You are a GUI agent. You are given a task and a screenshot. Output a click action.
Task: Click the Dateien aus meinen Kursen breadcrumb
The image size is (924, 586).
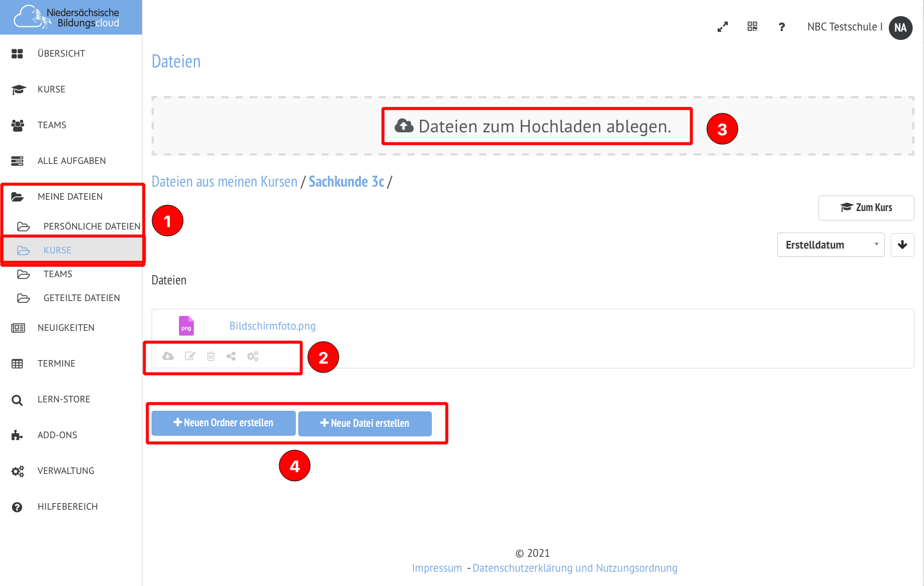(224, 182)
